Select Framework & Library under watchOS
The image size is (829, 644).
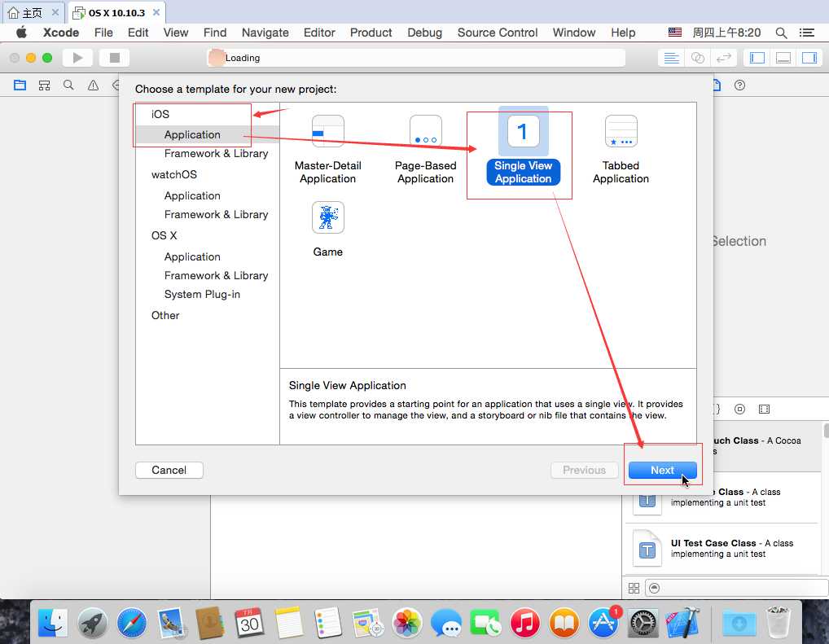217,215
